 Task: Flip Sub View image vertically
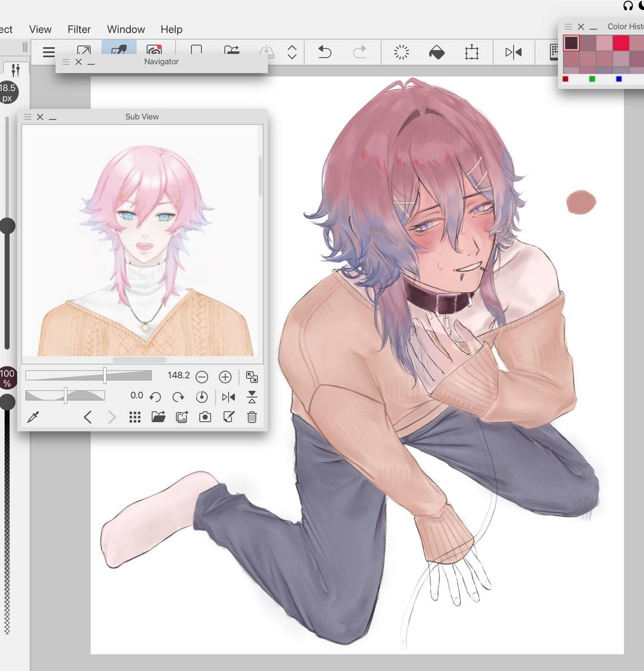pos(252,397)
